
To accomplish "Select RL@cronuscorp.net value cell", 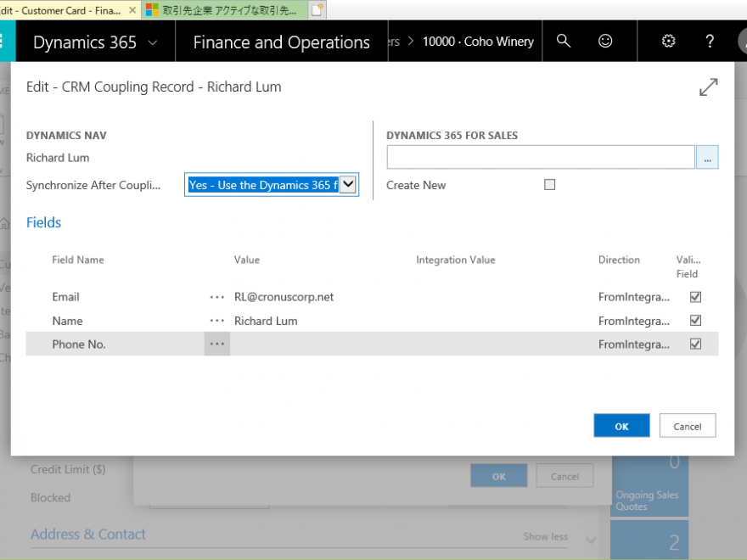I will tap(284, 297).
